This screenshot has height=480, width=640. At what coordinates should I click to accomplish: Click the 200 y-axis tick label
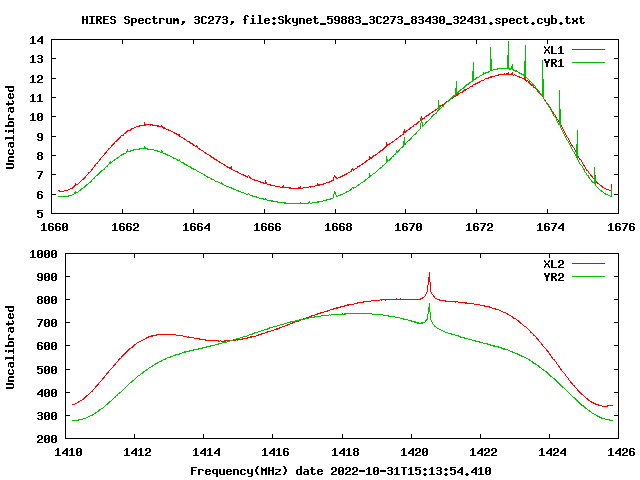click(47, 439)
